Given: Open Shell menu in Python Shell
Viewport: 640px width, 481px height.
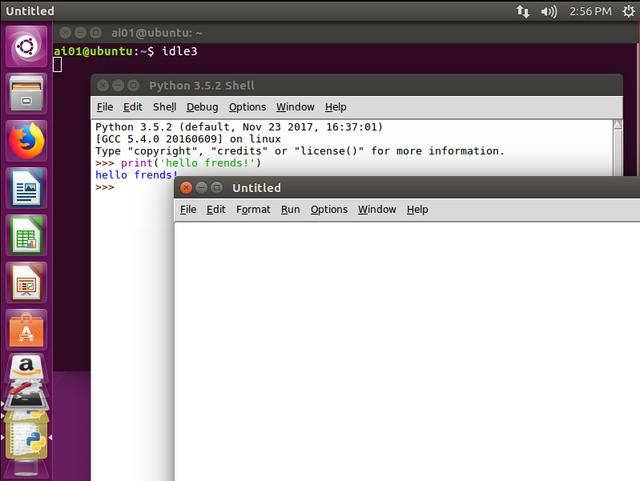Looking at the screenshot, I should 164,107.
